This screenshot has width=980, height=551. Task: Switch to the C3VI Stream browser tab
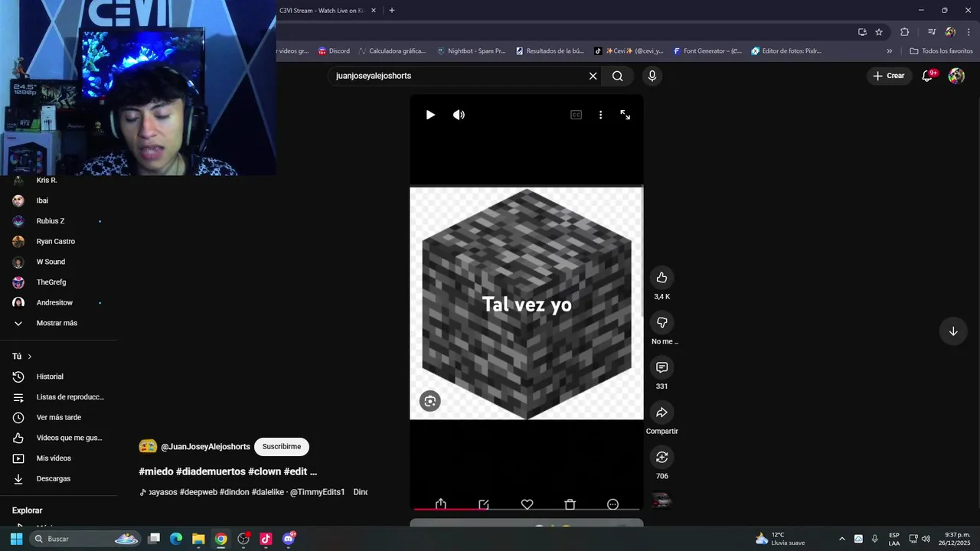coord(322,11)
